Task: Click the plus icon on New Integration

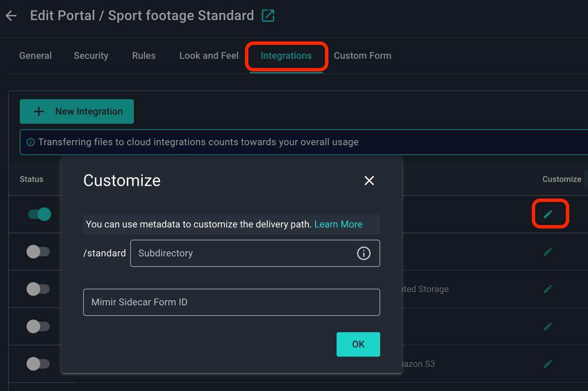Action: point(39,111)
